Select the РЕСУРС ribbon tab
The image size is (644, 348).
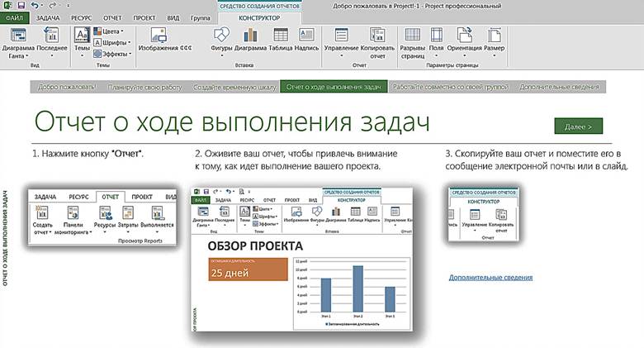(x=83, y=17)
